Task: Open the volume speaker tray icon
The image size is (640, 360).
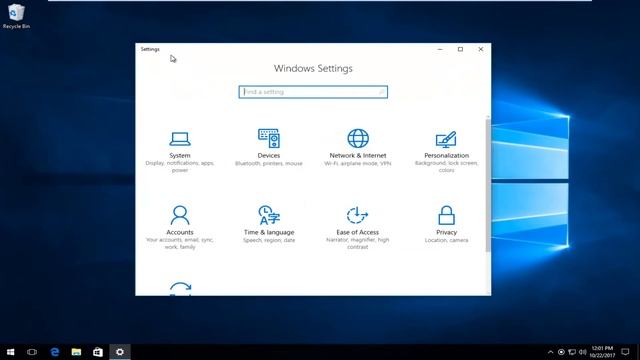Action: click(x=582, y=352)
